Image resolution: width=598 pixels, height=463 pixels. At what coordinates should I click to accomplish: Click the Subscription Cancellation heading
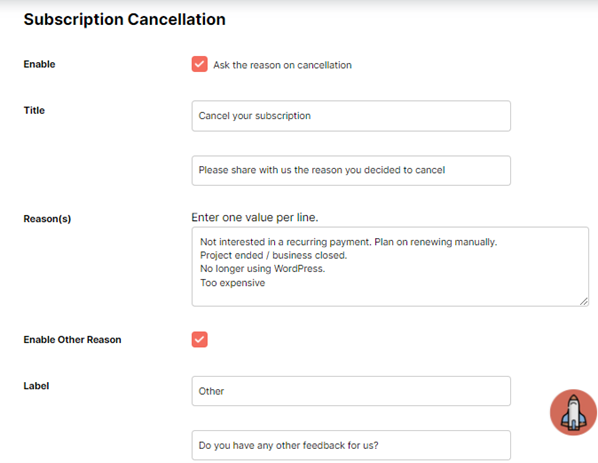pyautogui.click(x=125, y=19)
